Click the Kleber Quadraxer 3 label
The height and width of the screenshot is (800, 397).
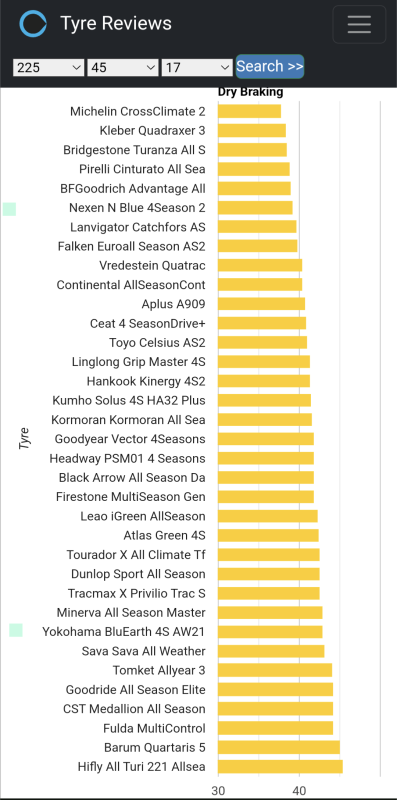[153, 131]
